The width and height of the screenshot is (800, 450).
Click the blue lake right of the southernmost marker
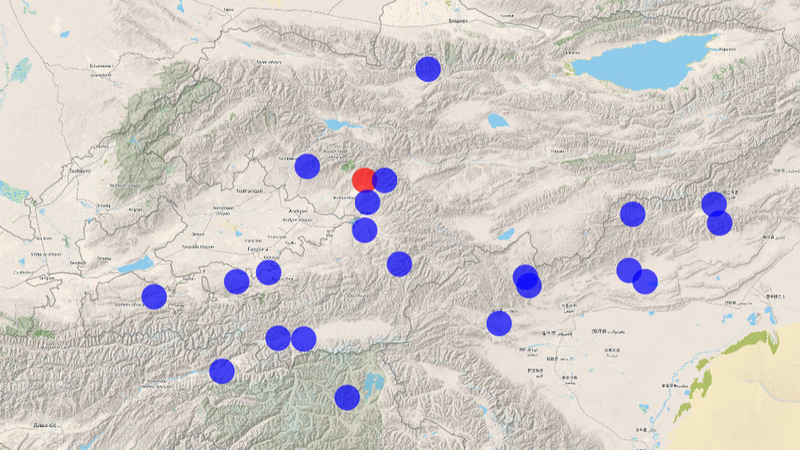[x=376, y=381]
